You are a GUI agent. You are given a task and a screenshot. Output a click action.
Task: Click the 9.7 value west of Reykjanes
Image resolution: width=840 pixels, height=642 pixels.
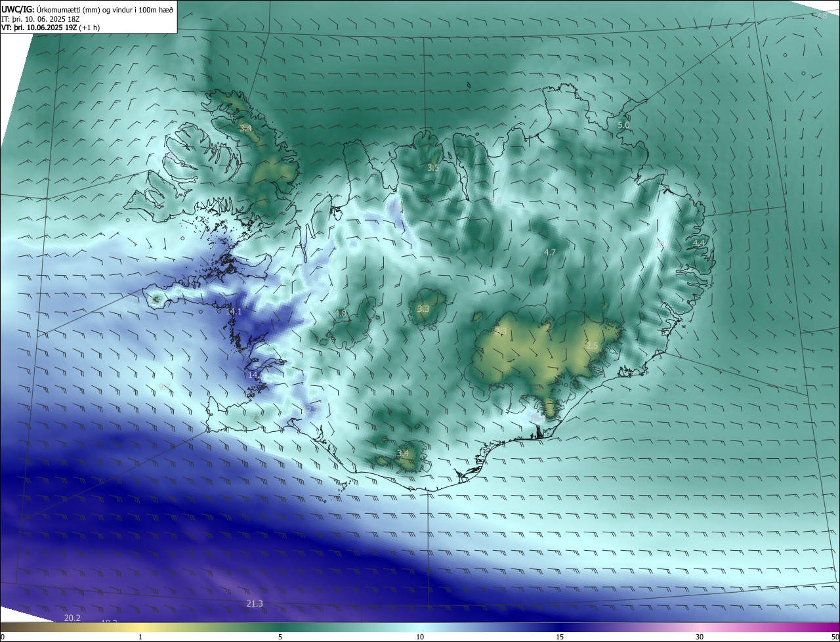[x=165, y=387]
